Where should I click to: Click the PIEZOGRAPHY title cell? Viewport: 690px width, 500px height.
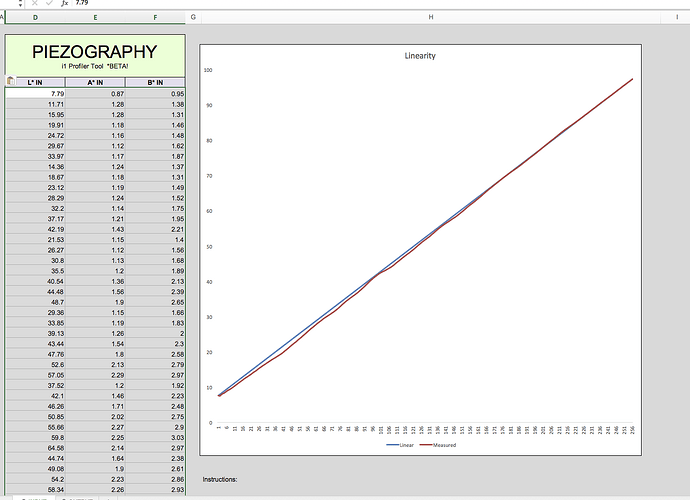click(x=95, y=52)
